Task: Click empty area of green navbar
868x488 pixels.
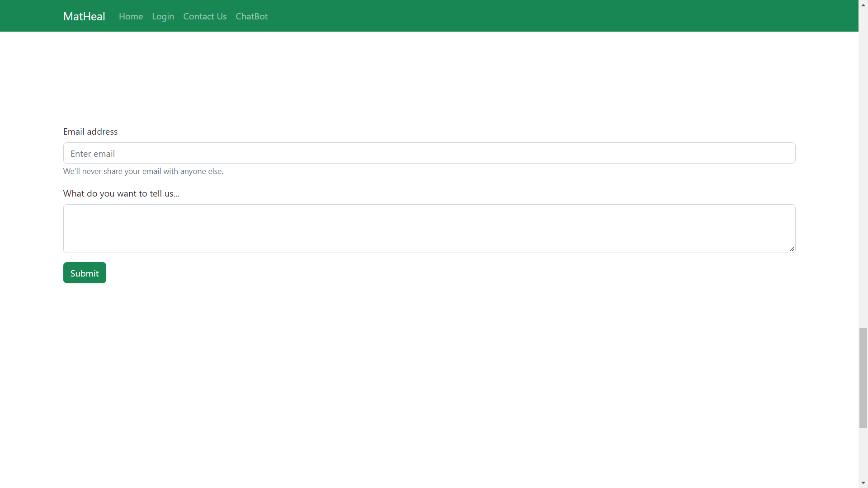Action: (x=542, y=16)
